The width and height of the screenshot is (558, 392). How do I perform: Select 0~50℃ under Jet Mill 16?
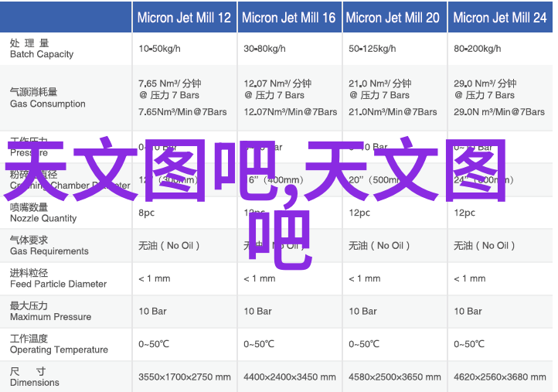pyautogui.click(x=259, y=344)
